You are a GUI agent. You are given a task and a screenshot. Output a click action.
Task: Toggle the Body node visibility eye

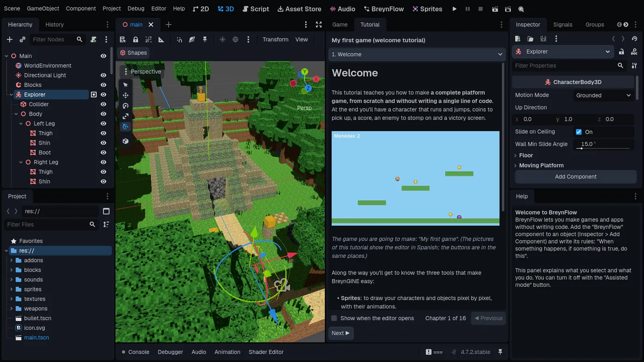pyautogui.click(x=103, y=114)
